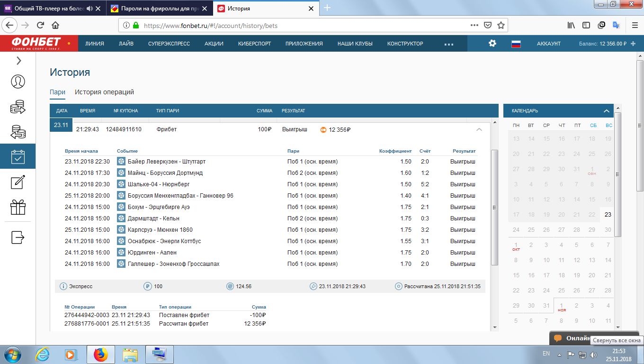Click the calendar panel scrollbar
Viewport: 644px width, 364px height.
[618, 175]
